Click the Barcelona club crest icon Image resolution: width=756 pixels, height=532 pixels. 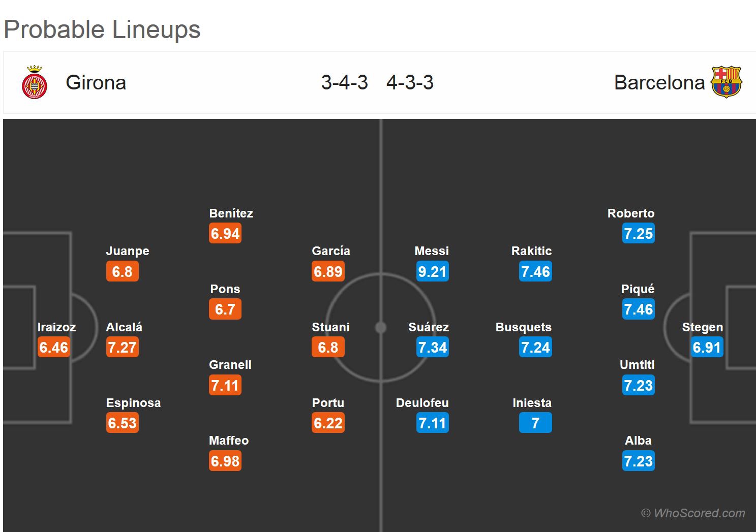pyautogui.click(x=727, y=82)
